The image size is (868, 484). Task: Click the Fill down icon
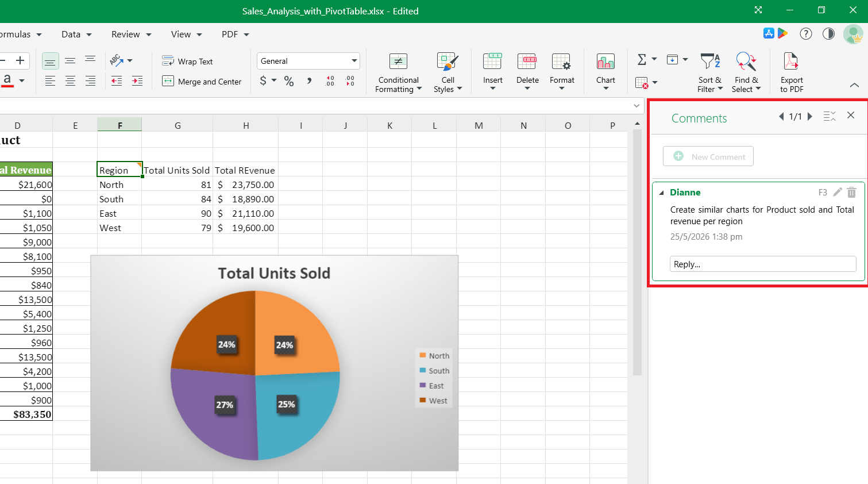[672, 59]
